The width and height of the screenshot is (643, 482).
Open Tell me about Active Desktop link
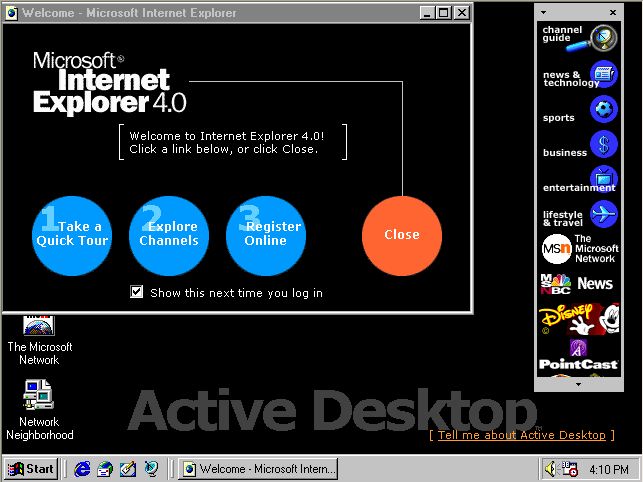click(522, 435)
